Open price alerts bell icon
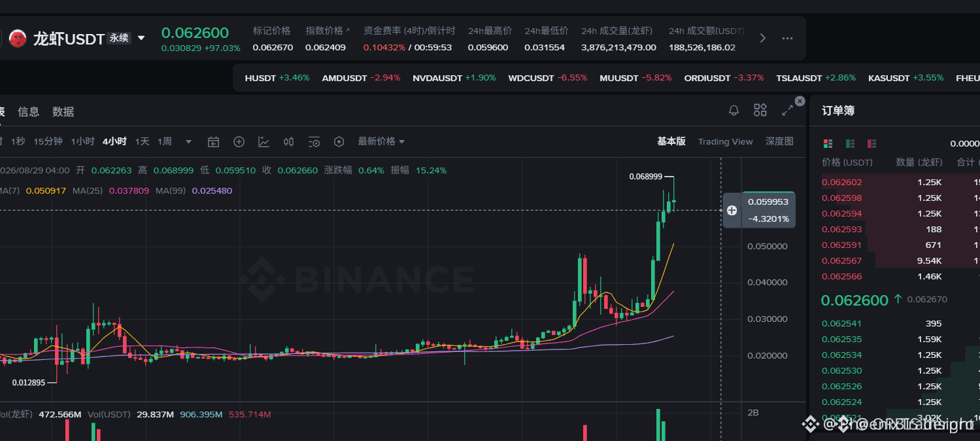 734,111
